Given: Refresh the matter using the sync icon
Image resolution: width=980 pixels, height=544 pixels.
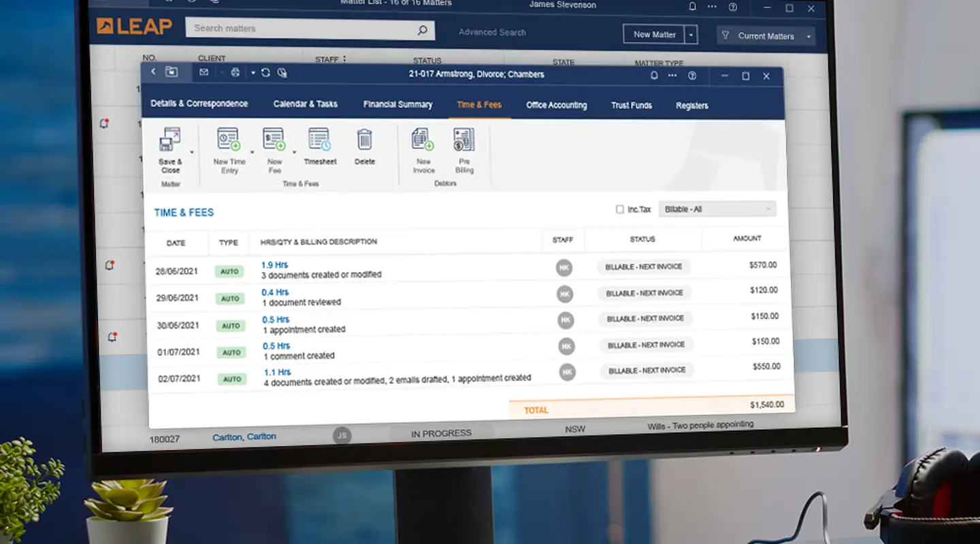Looking at the screenshot, I should click(265, 73).
